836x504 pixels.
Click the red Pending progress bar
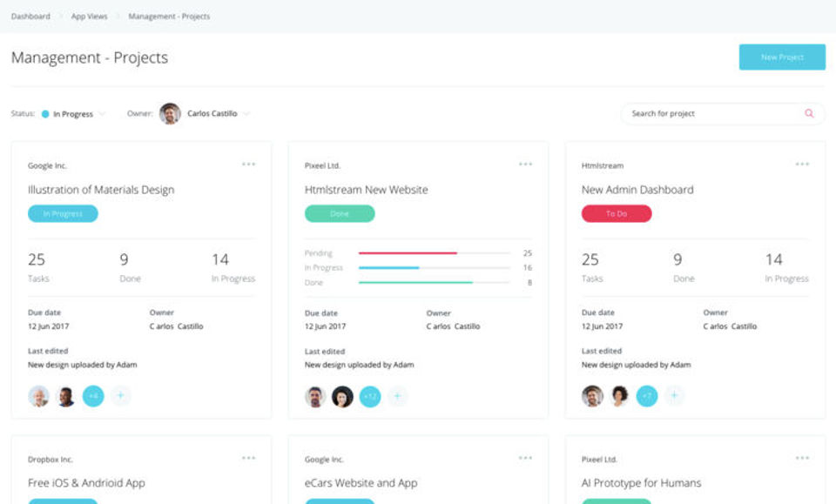pyautogui.click(x=408, y=253)
